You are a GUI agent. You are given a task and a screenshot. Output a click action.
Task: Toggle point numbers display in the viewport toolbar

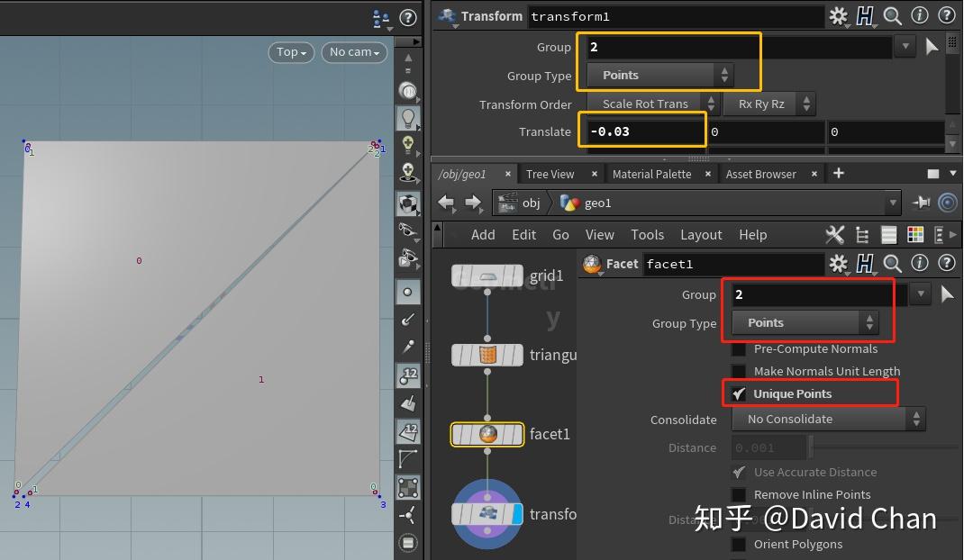(x=408, y=376)
